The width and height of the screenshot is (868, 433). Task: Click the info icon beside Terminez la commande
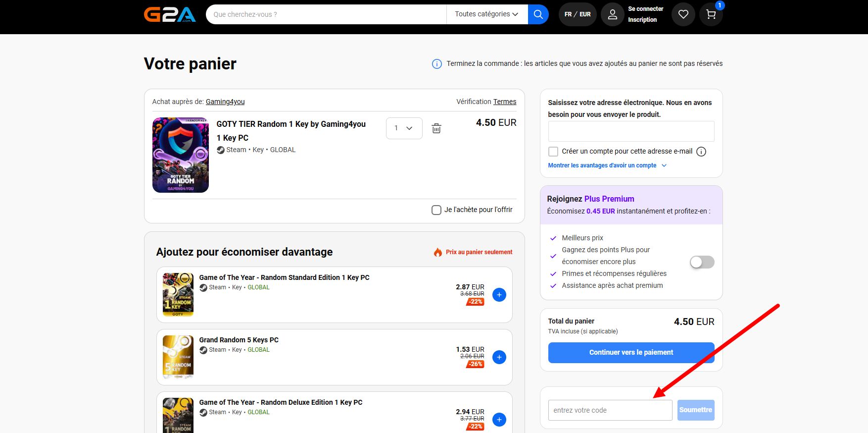click(437, 64)
